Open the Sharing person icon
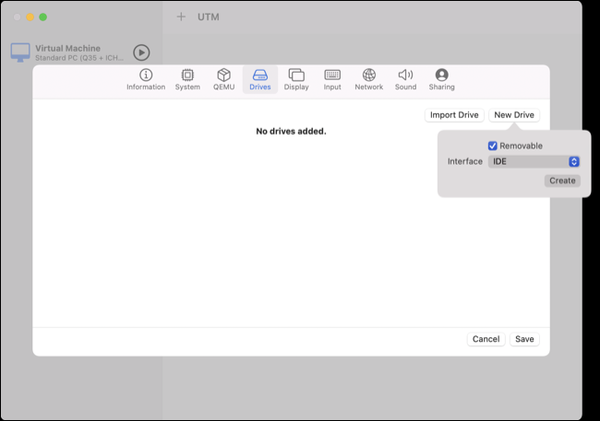 [441, 75]
